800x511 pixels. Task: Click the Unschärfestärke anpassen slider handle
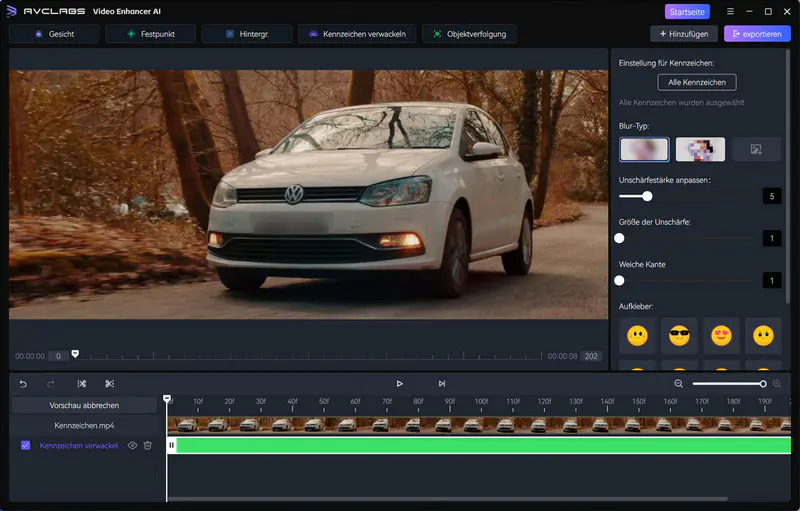(x=647, y=196)
